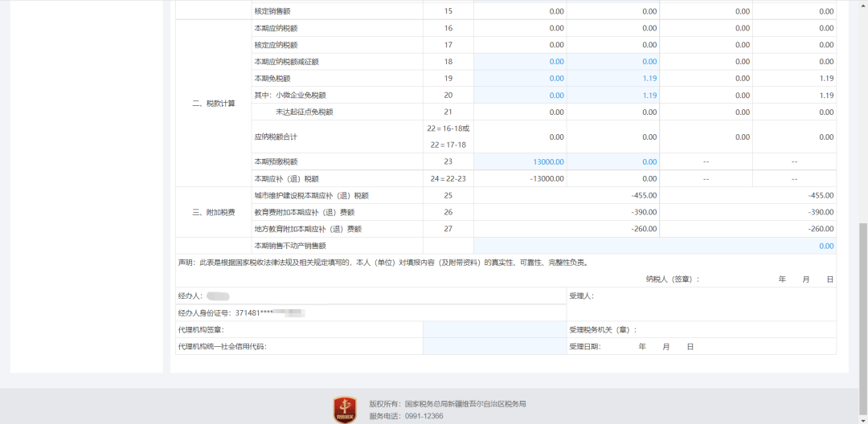Click the tax bureau emblem logo in footer
The image size is (868, 424).
click(x=346, y=410)
